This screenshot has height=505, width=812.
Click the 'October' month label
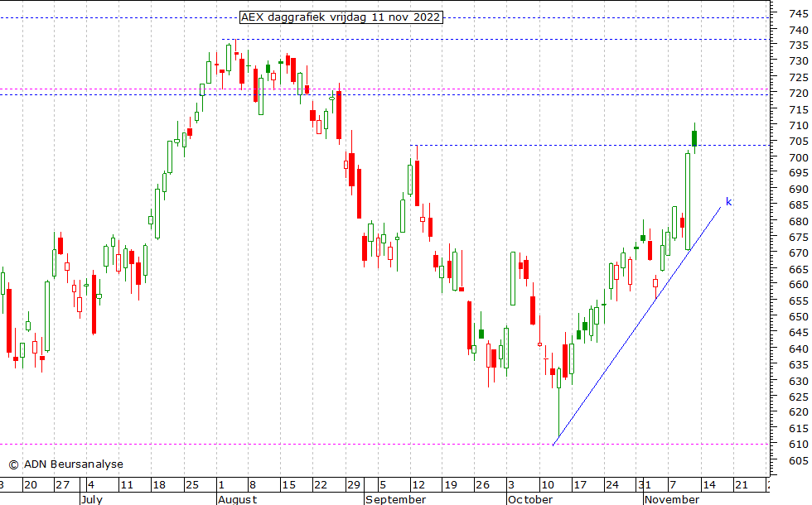coord(530,499)
